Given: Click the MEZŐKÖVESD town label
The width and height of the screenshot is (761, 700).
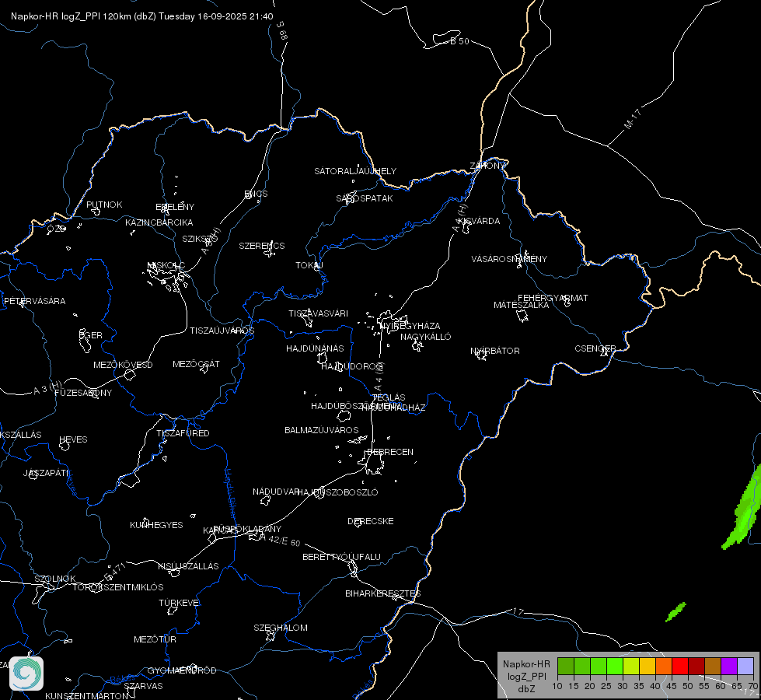Looking at the screenshot, I should 123,365.
